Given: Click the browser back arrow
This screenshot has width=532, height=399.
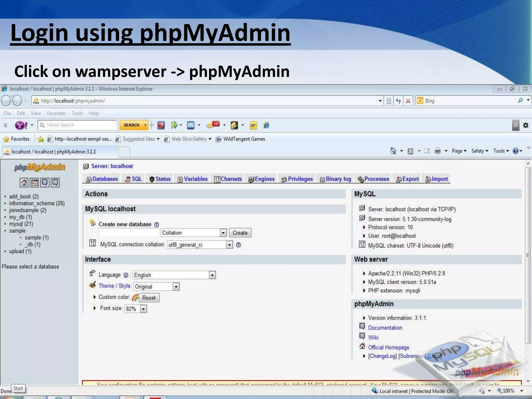Looking at the screenshot, I should tap(6, 101).
